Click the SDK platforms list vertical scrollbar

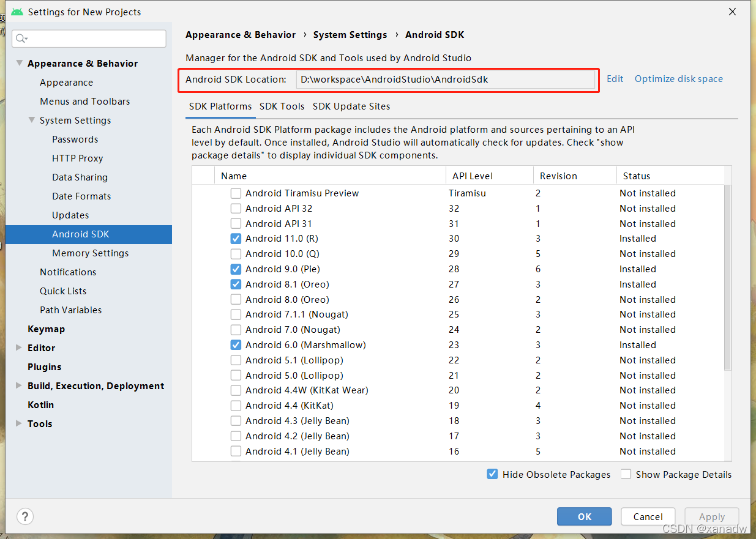[x=728, y=277]
